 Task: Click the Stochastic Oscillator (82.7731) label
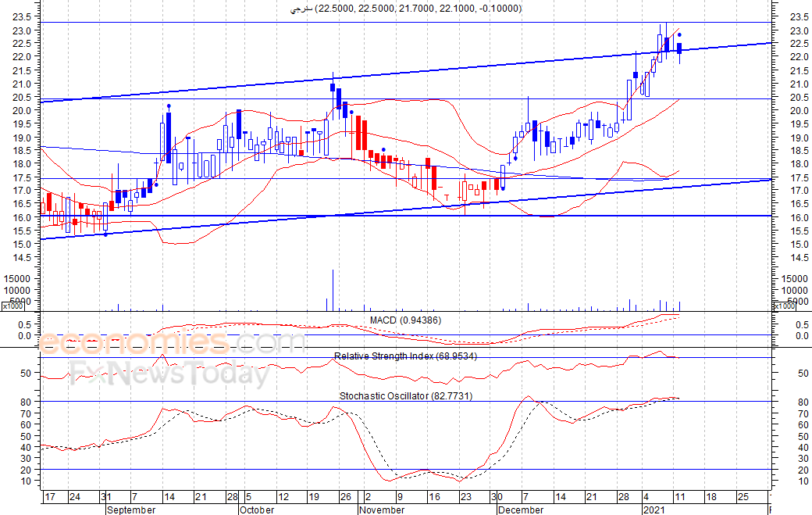click(x=405, y=396)
